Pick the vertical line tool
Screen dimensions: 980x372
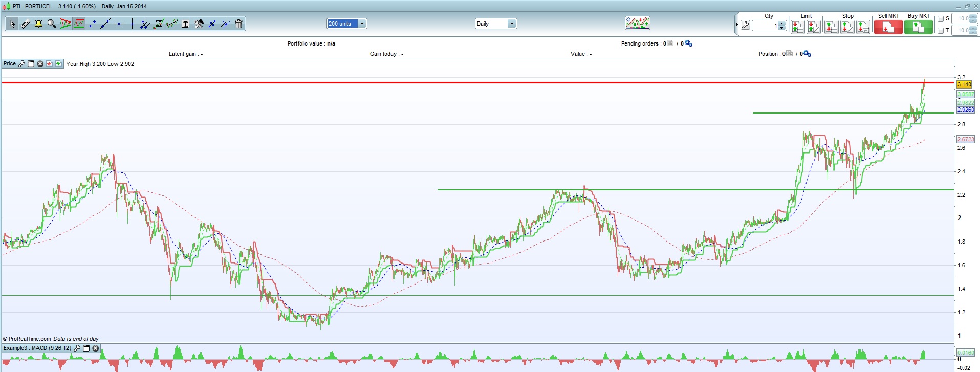click(x=132, y=24)
